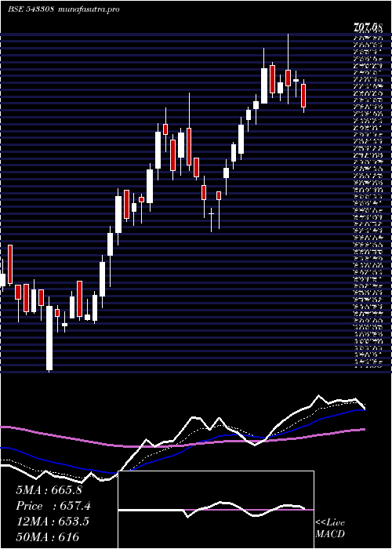Click the <<Live MACD label
Viewport: 392px width, 549px height.
click(x=330, y=529)
